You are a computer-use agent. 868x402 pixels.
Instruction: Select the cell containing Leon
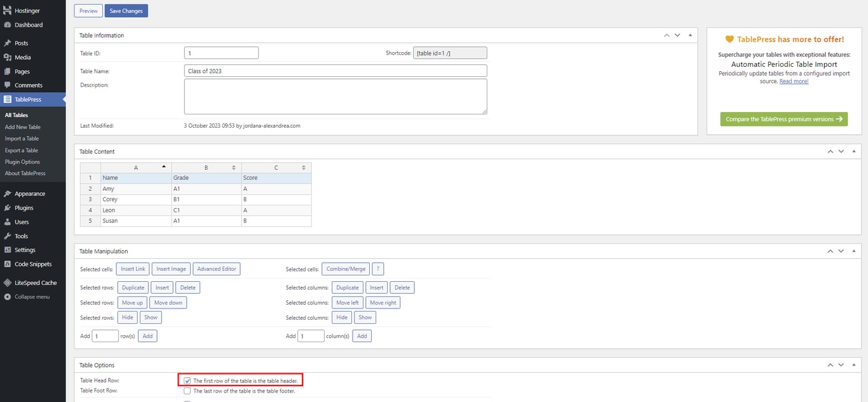pyautogui.click(x=136, y=211)
